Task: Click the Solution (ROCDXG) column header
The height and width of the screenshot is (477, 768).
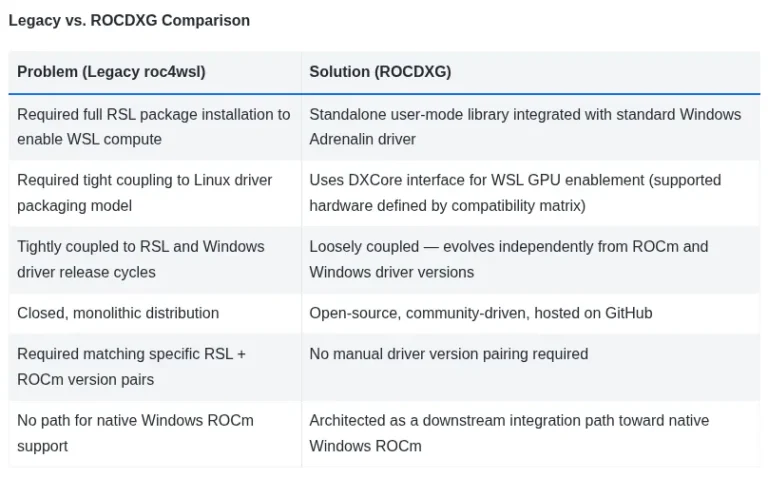Action: point(380,72)
